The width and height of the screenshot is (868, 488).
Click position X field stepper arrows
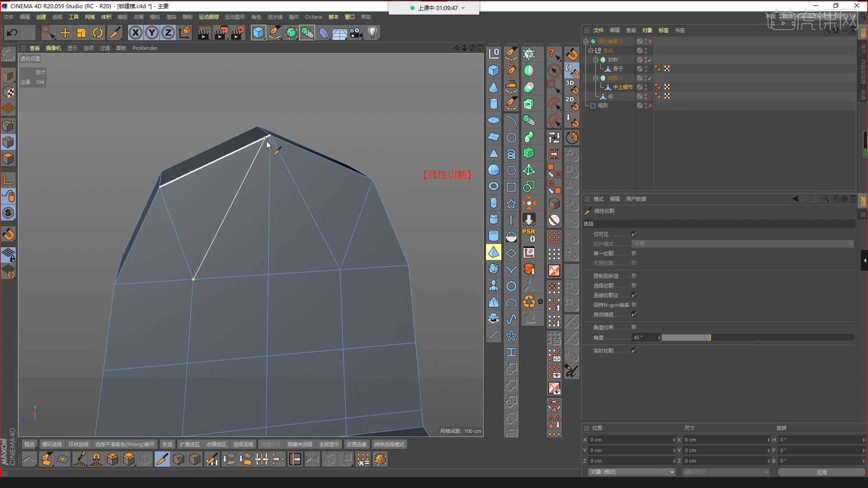[674, 440]
